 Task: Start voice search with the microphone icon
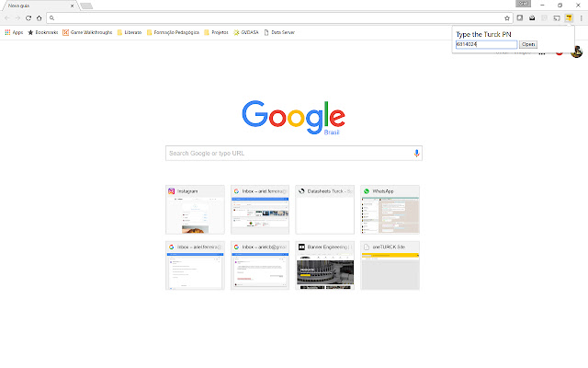click(x=416, y=154)
